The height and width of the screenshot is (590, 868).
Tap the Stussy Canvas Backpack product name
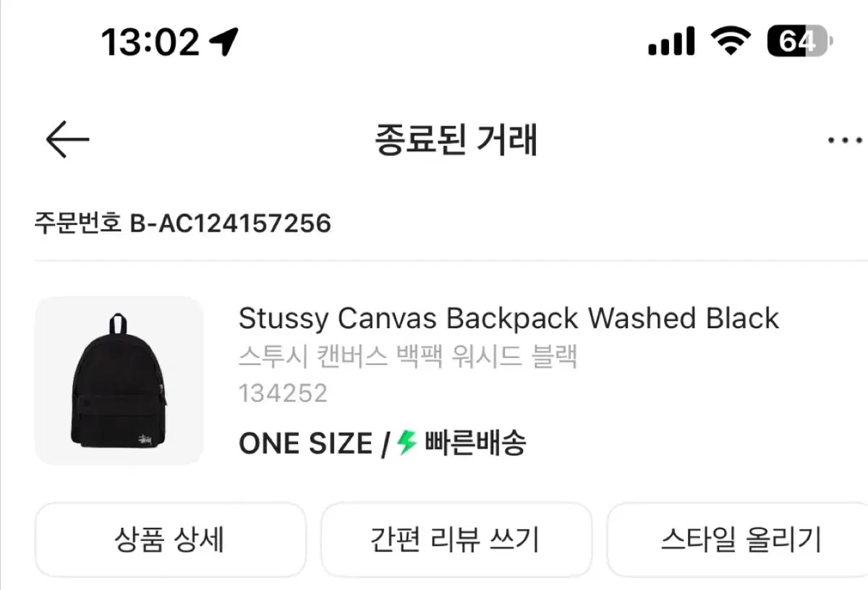click(509, 317)
